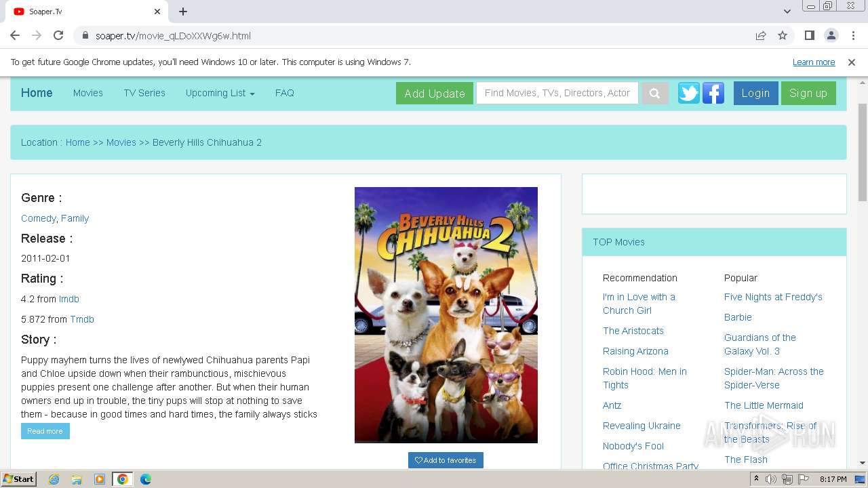The image size is (868, 488).
Task: Open The Flash movie link
Action: [746, 460]
